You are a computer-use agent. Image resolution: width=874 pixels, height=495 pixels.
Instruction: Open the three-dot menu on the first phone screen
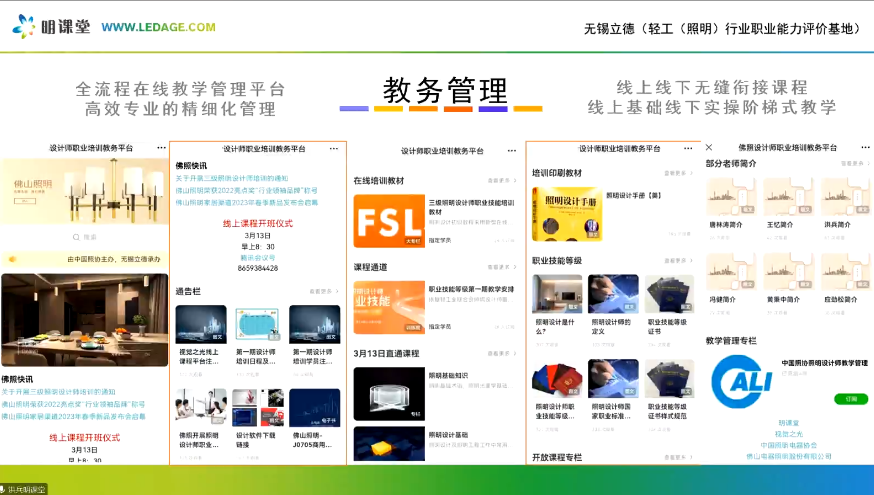pos(161,148)
